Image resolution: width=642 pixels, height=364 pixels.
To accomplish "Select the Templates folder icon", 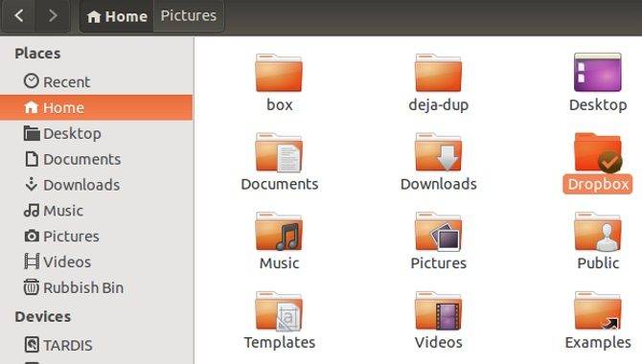I will 279,310.
